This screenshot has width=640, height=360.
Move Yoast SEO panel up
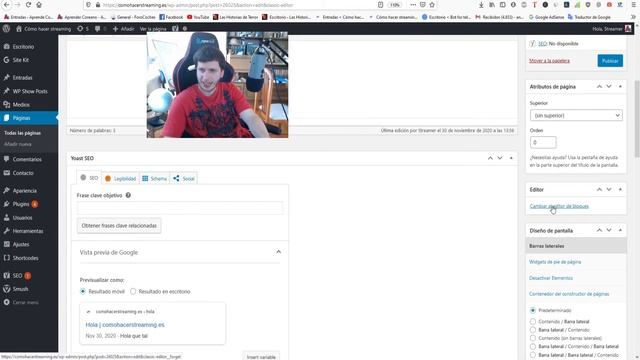[490, 158]
